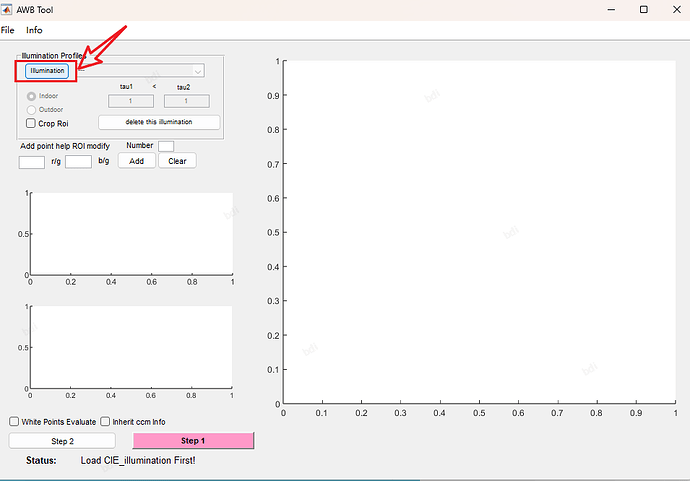The width and height of the screenshot is (690, 481).
Task: Click the Clear button
Action: [x=177, y=161]
